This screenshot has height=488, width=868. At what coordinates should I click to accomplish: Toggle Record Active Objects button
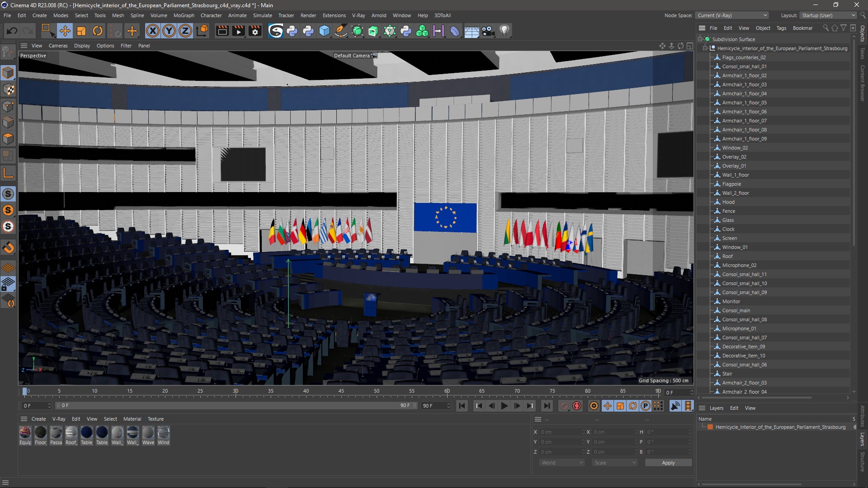pyautogui.click(x=564, y=406)
